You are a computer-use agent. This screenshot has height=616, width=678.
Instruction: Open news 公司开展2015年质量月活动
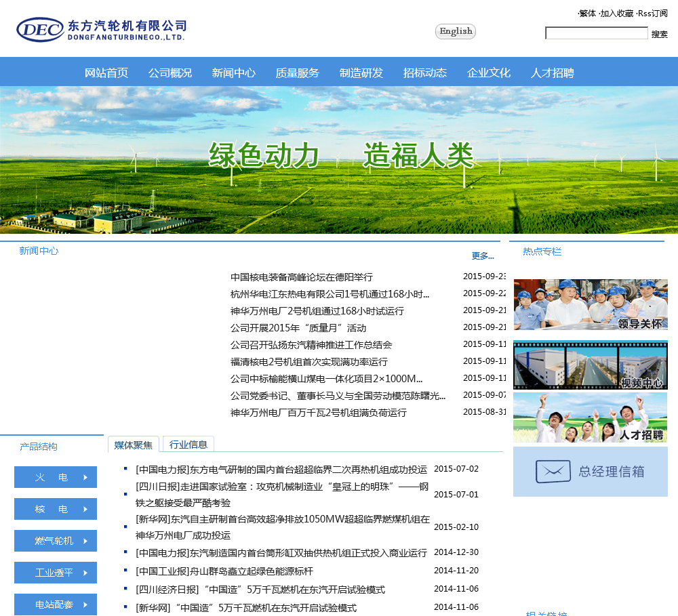tap(298, 328)
